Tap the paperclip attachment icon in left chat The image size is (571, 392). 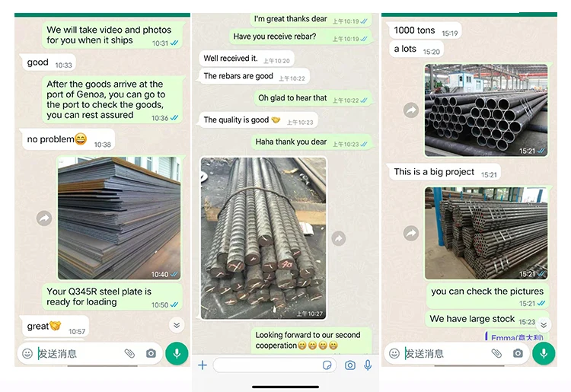coord(129,353)
